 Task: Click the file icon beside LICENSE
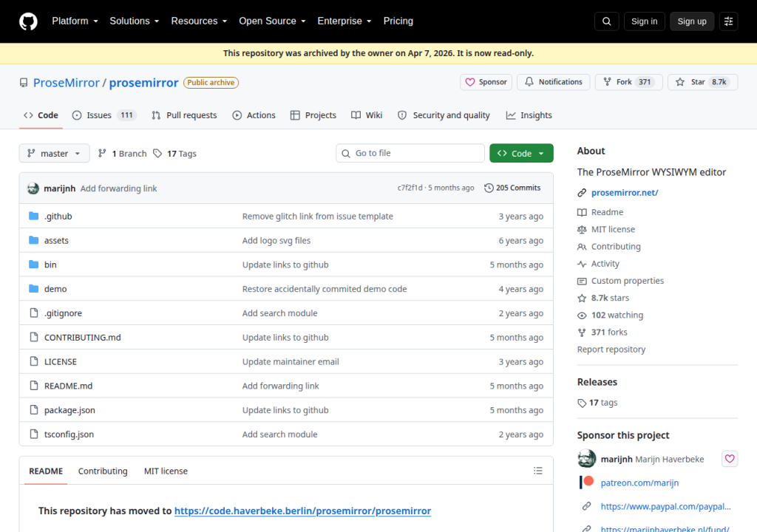[34, 361]
